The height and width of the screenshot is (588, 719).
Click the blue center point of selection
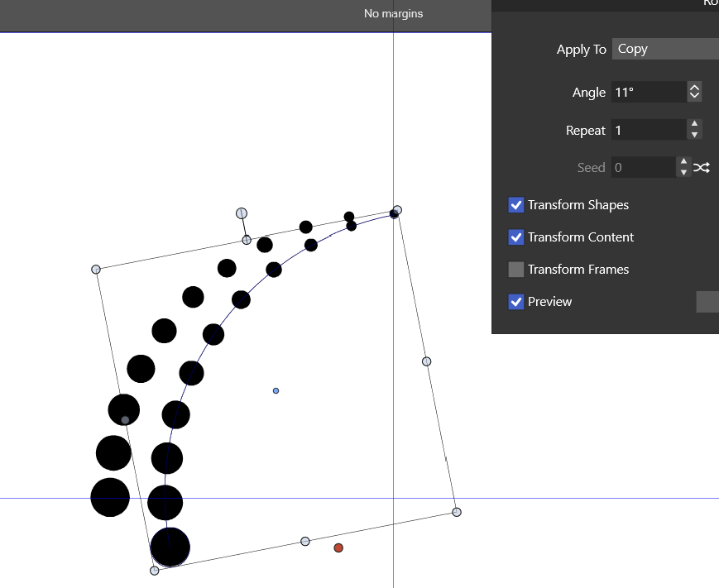(276, 390)
